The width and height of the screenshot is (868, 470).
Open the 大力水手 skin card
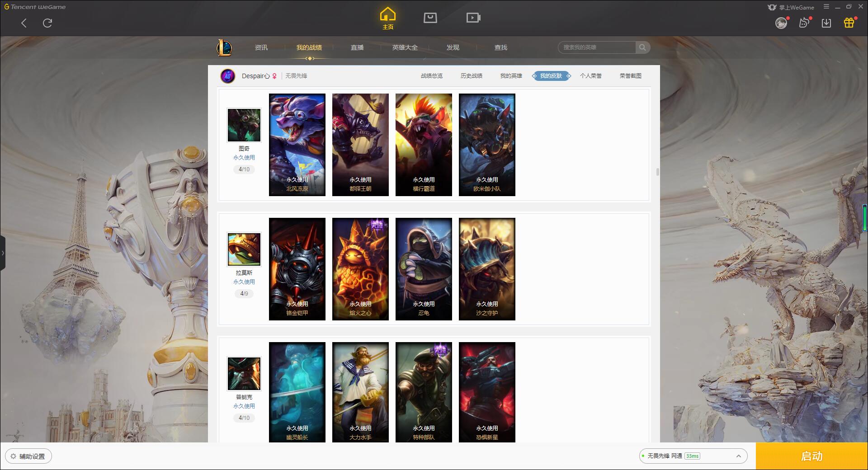pos(360,392)
